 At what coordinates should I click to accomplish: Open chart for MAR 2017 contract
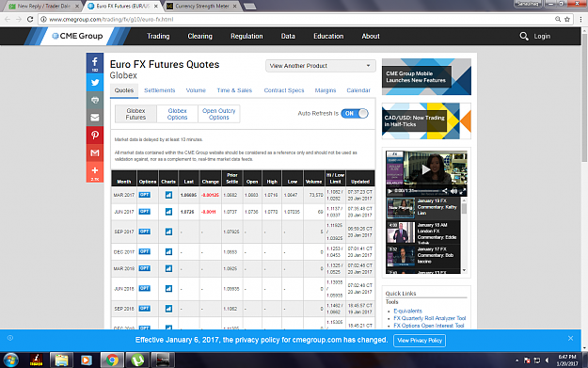[x=168, y=195]
